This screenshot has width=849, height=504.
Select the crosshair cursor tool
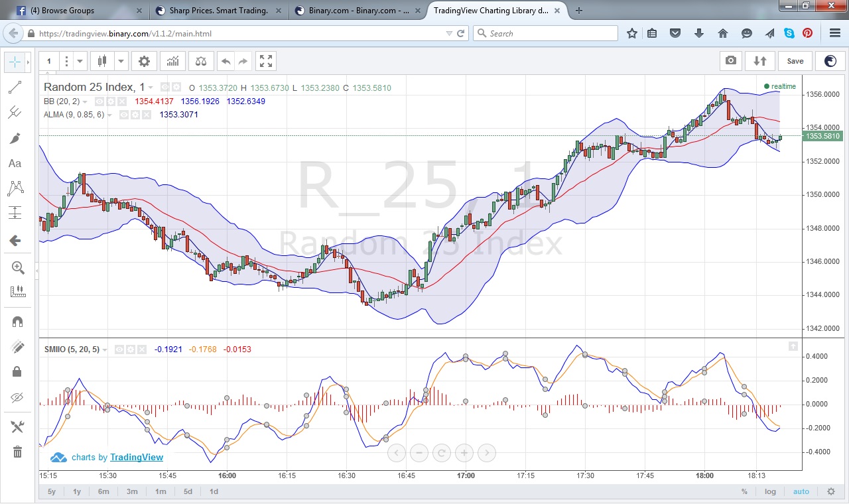pos(16,62)
